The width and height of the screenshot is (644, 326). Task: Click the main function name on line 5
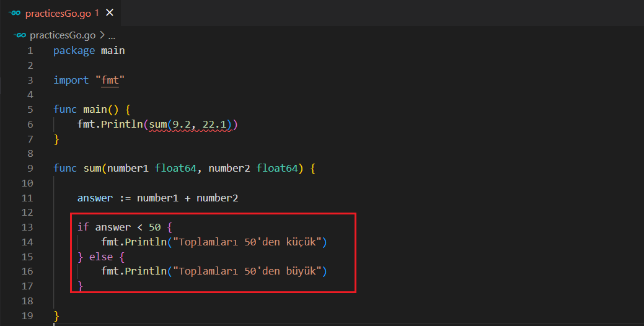[95, 109]
